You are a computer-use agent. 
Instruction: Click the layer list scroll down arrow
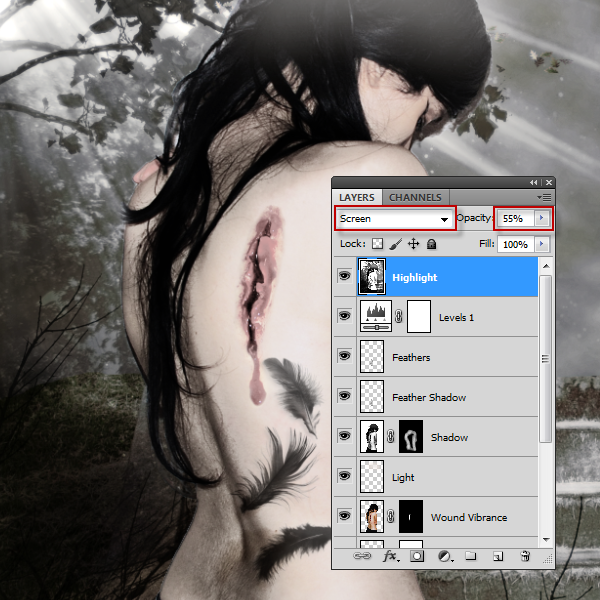[x=546, y=539]
